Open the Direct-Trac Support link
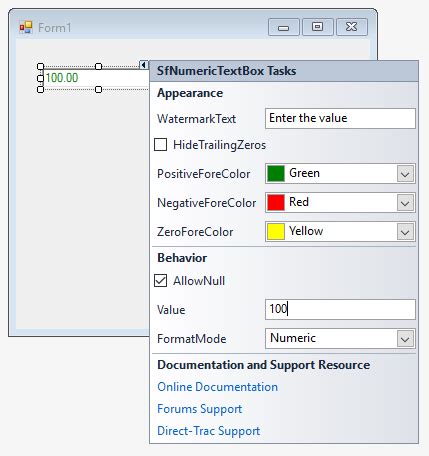Viewport: 429px width, 456px height. click(209, 431)
